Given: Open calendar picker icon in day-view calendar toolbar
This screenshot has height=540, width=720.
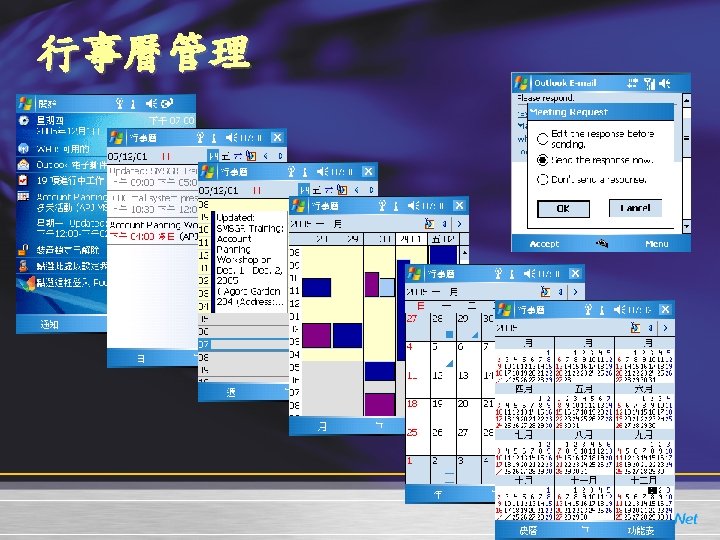Looking at the screenshot, I should [x=342, y=189].
